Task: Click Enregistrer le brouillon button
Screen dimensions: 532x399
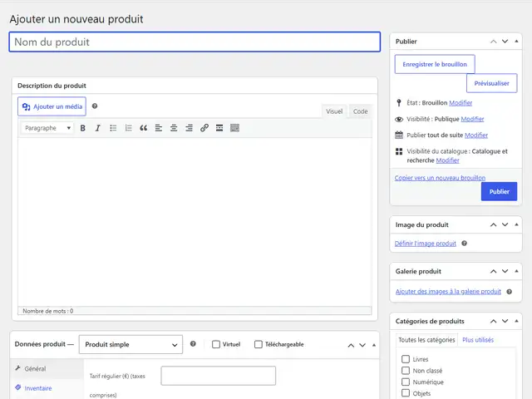Action: (435, 64)
